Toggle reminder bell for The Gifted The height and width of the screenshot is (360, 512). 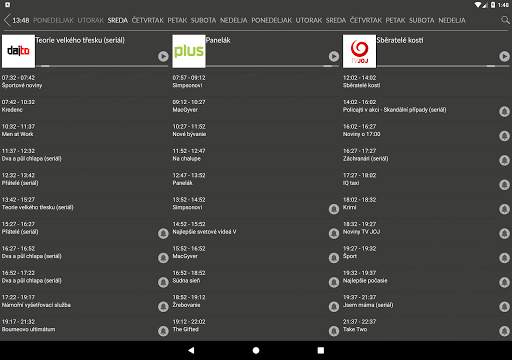(x=334, y=331)
